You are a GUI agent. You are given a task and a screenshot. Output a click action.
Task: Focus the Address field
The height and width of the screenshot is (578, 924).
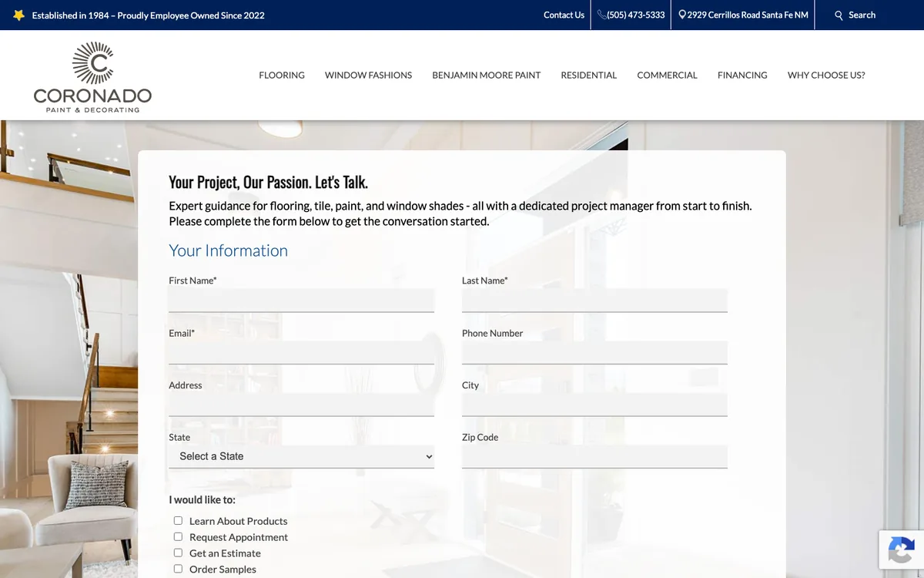click(301, 405)
